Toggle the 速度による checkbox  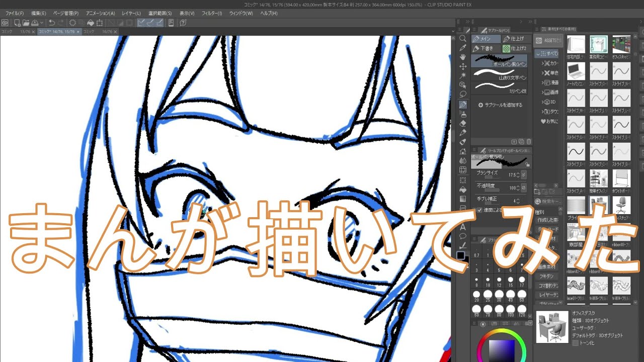click(x=479, y=210)
